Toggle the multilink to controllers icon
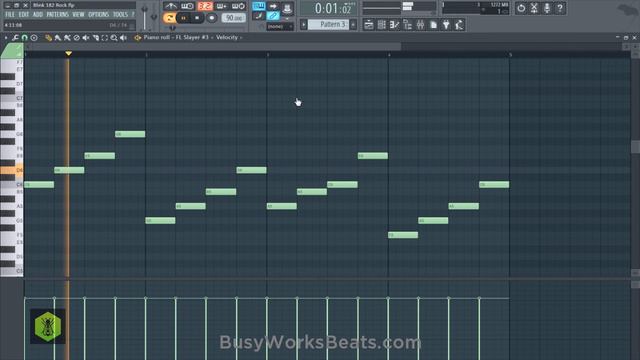The height and width of the screenshot is (360, 640). [273, 16]
